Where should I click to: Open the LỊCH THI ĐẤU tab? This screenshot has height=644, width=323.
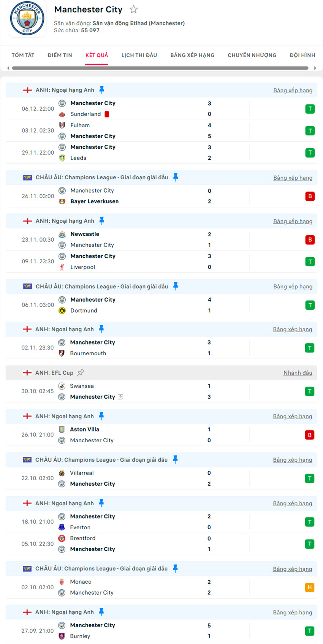coord(139,55)
